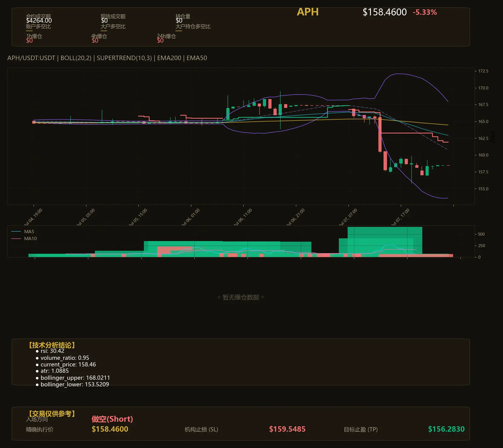Click the Jul 06, 11:00 time axis label
This screenshot has height=448, width=503.
click(243, 217)
